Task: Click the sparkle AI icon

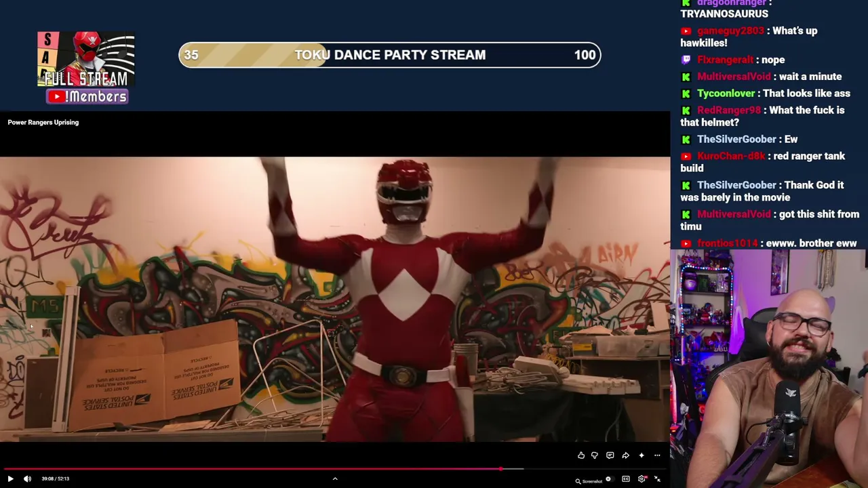Action: click(642, 455)
